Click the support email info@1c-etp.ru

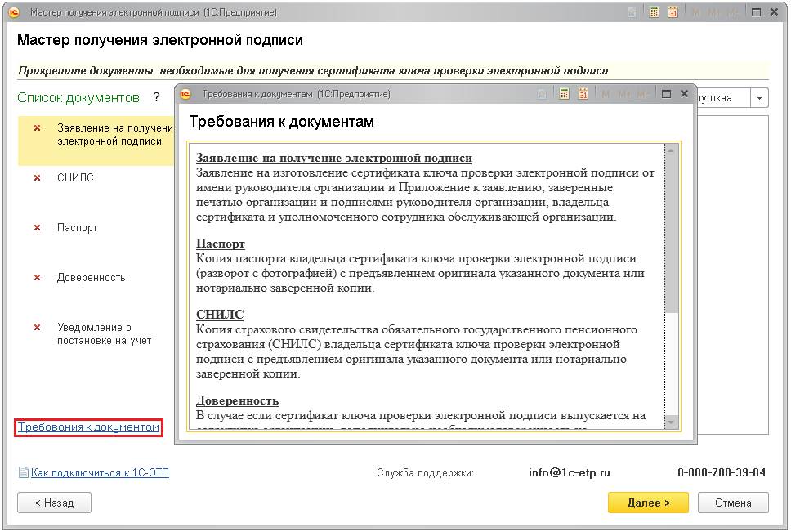pos(569,472)
